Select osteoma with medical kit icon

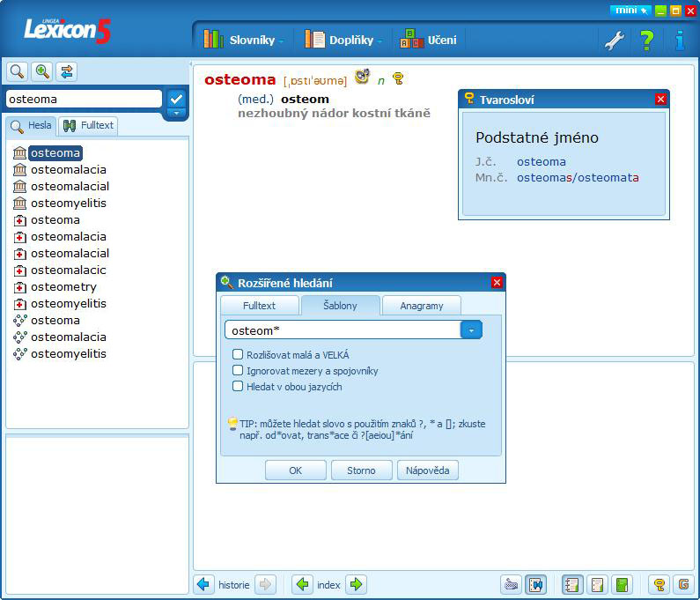click(x=55, y=219)
